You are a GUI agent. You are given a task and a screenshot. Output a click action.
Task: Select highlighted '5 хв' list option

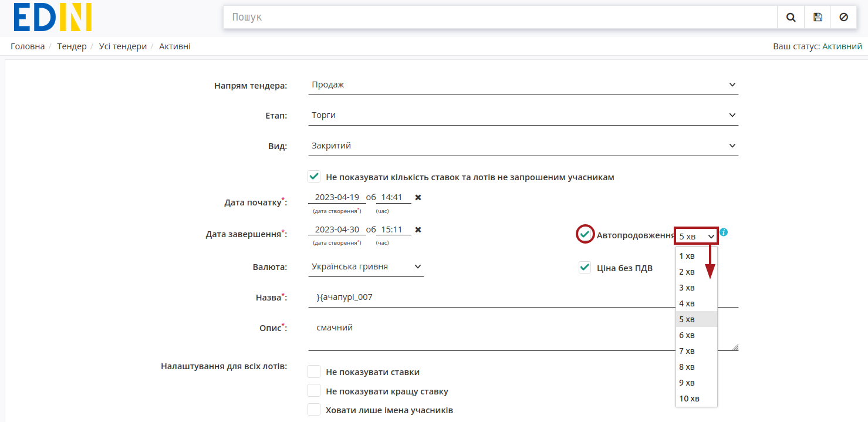(697, 319)
